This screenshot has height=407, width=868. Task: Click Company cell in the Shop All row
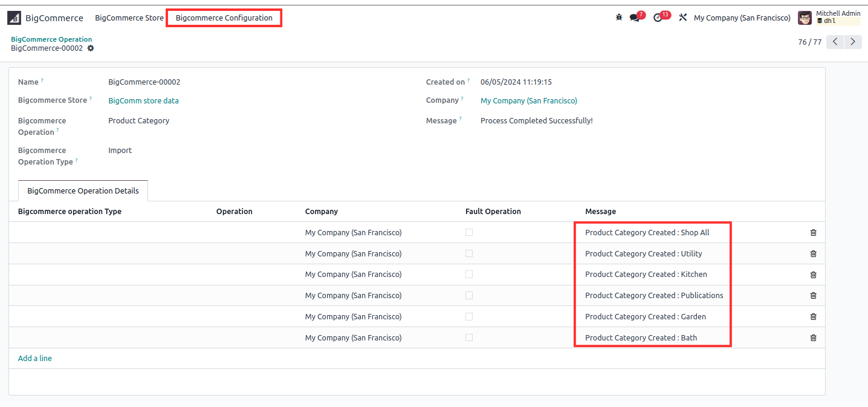354,233
